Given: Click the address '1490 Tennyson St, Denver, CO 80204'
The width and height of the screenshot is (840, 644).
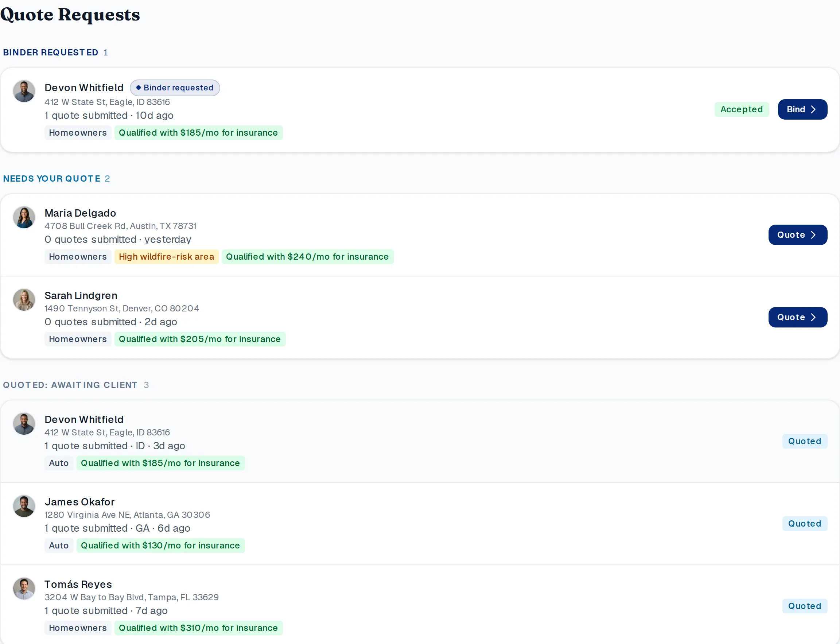Looking at the screenshot, I should [122, 309].
